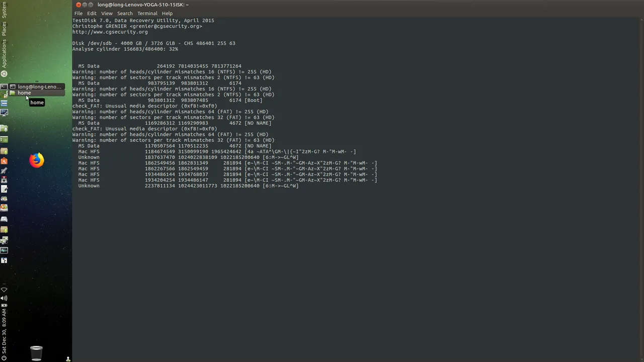Click the MS Data row marked [Boot]
644x362 pixels.
click(170, 100)
